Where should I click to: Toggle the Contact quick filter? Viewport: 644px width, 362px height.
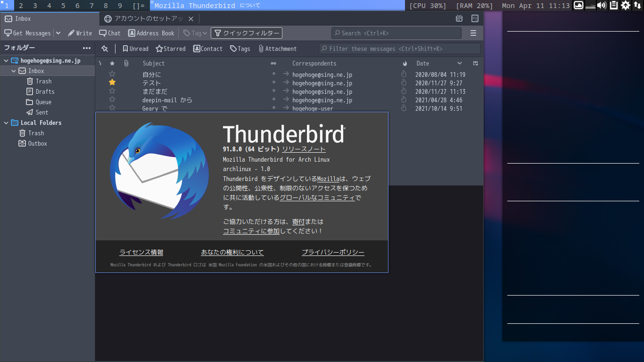[207, 49]
